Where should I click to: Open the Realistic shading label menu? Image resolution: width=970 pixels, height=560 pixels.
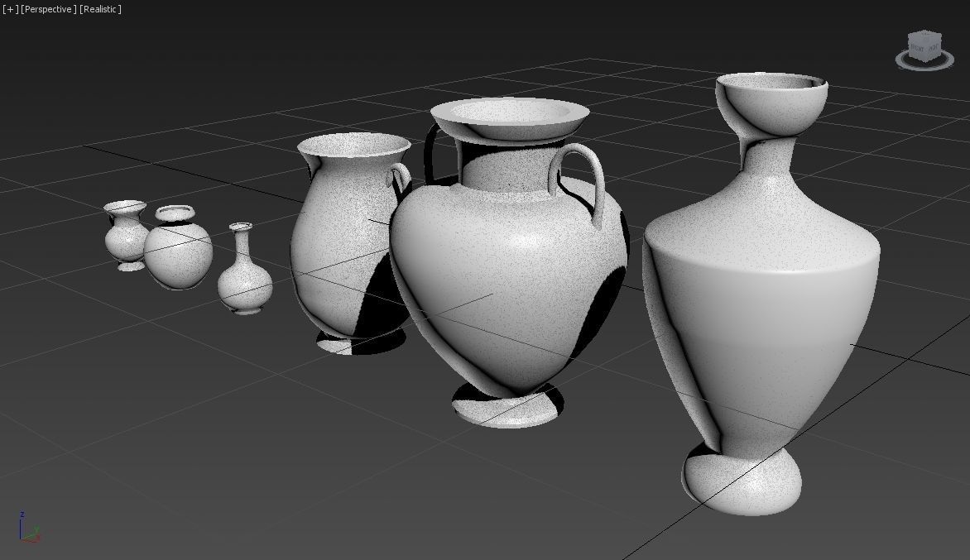(x=100, y=9)
